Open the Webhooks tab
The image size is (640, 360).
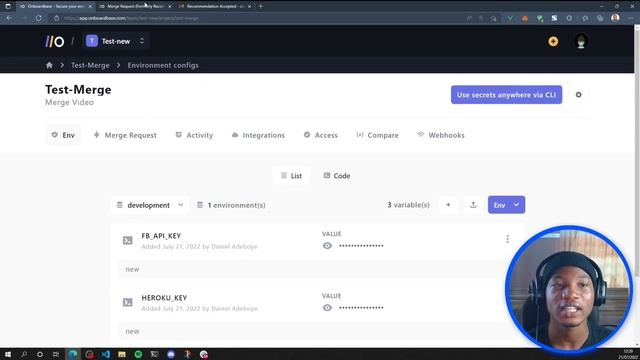tap(440, 135)
